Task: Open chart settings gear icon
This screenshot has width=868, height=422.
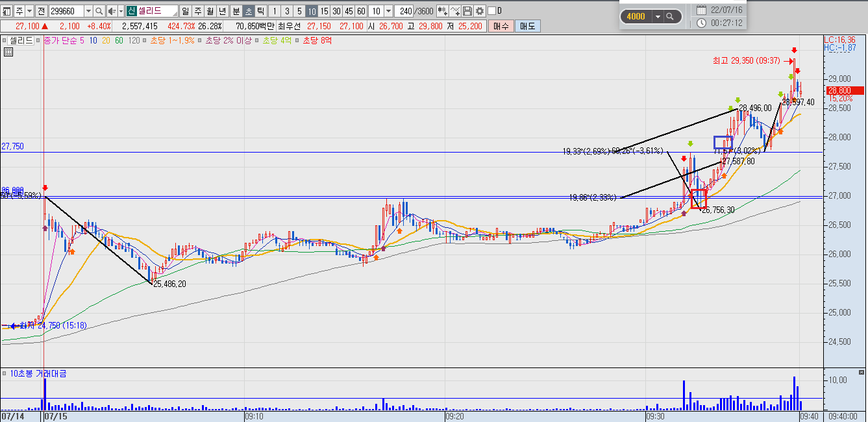Action: (480, 11)
